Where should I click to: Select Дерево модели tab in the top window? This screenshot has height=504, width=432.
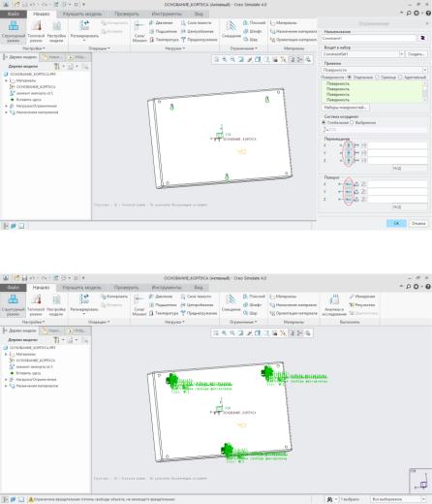pos(19,57)
